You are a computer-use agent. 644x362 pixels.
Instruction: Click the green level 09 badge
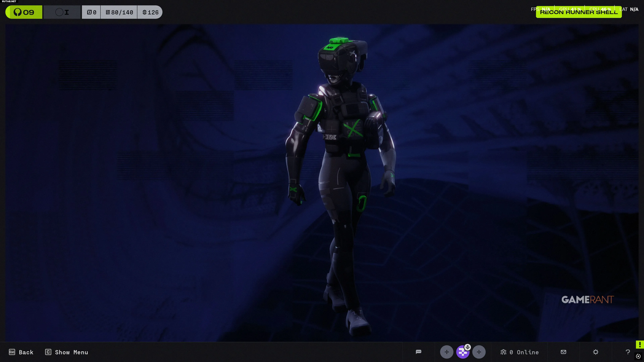tap(24, 12)
